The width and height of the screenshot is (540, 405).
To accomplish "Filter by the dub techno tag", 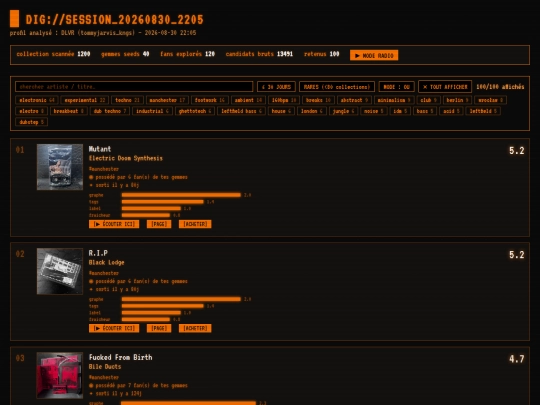I will point(110,111).
